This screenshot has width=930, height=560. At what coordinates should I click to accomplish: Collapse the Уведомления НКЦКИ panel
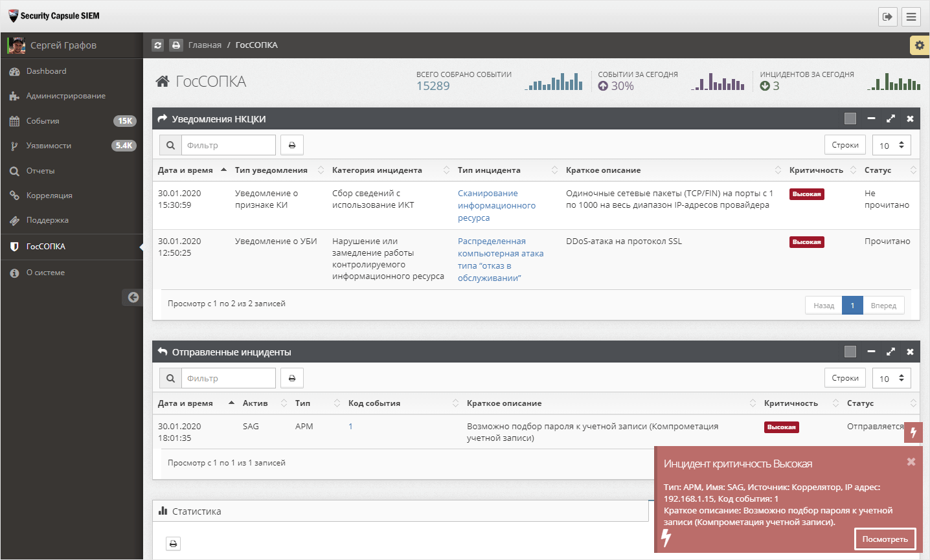tap(871, 118)
